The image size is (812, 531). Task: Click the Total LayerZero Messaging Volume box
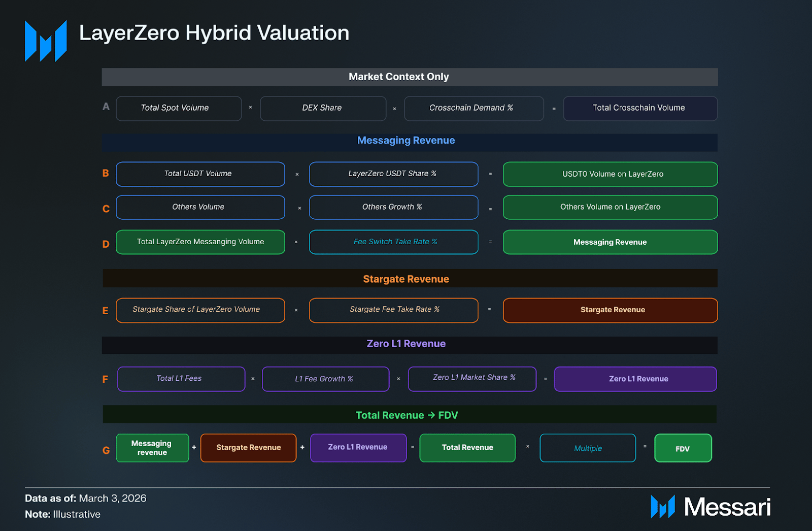pos(200,242)
